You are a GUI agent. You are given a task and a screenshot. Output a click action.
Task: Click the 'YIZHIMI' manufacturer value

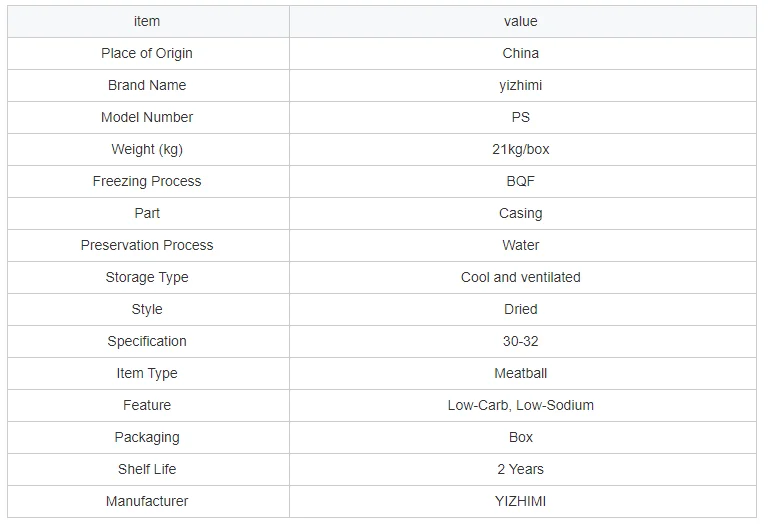click(x=520, y=501)
